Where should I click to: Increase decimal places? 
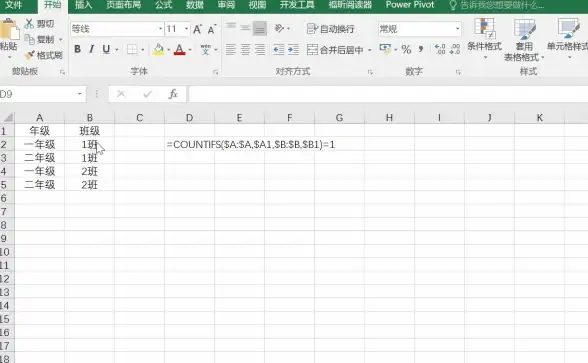440,49
